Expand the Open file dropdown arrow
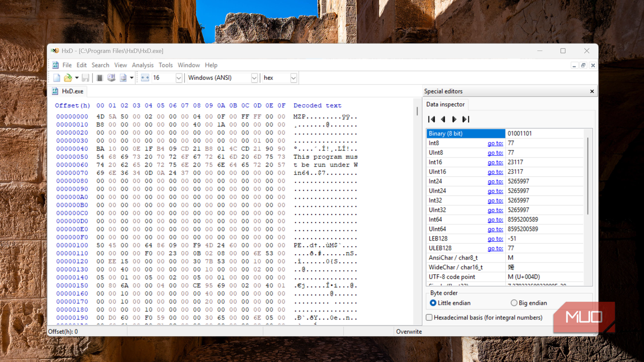644x362 pixels. pos(77,78)
